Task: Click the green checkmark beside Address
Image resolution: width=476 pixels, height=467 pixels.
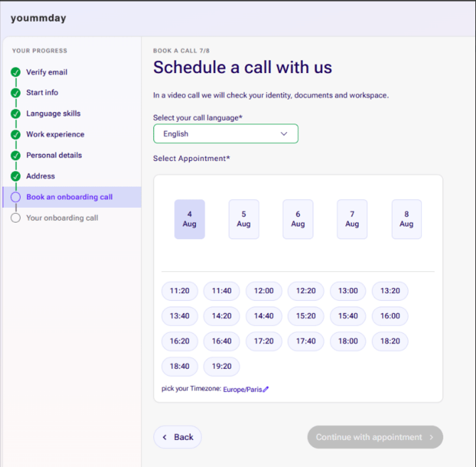Action: coord(16,176)
